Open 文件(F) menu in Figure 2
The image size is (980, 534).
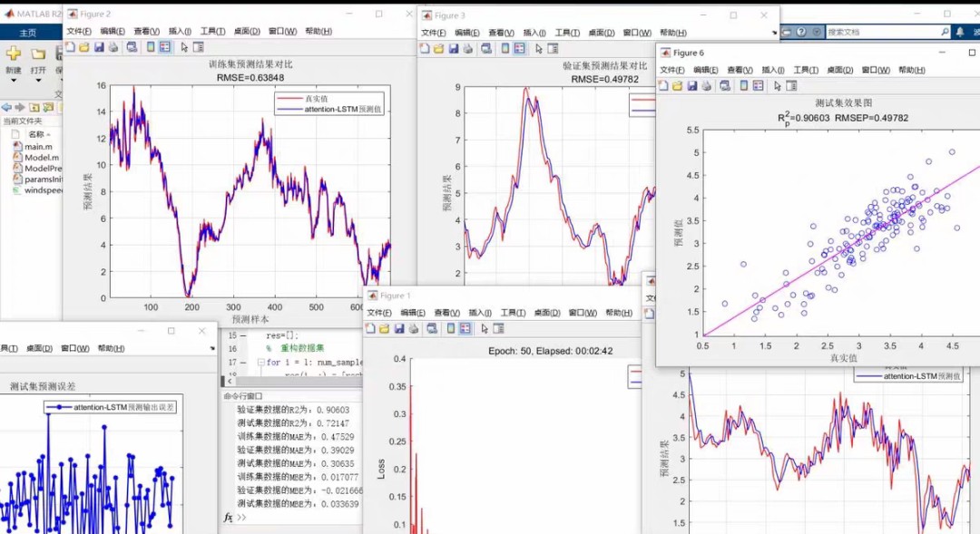79,31
